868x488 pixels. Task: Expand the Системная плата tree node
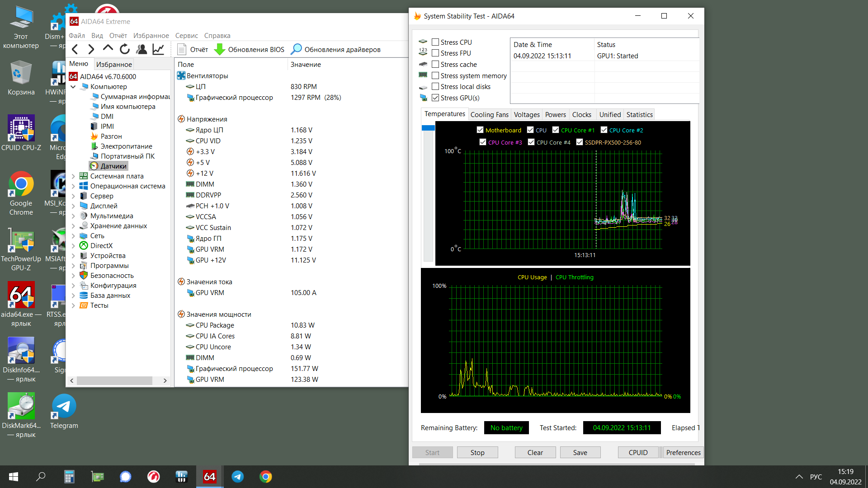[73, 176]
